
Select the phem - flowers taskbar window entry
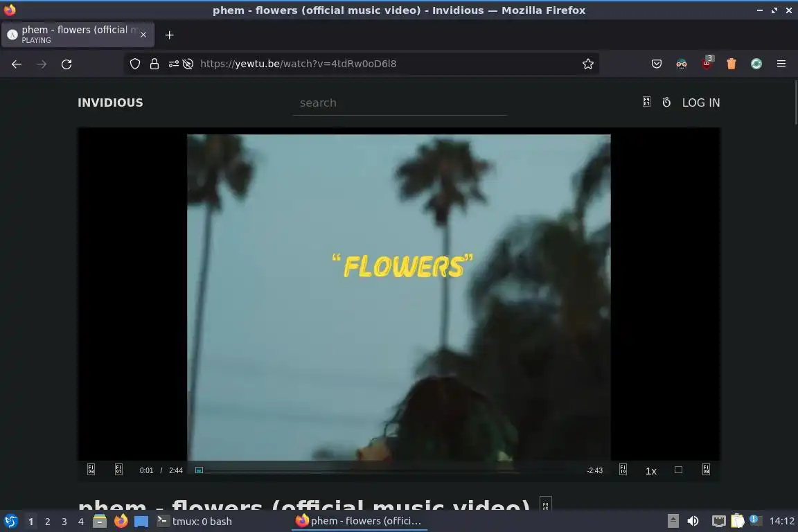pos(360,521)
